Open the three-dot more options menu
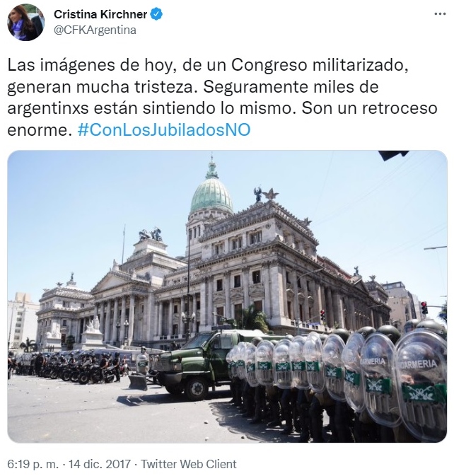The width and height of the screenshot is (454, 476). (439, 14)
